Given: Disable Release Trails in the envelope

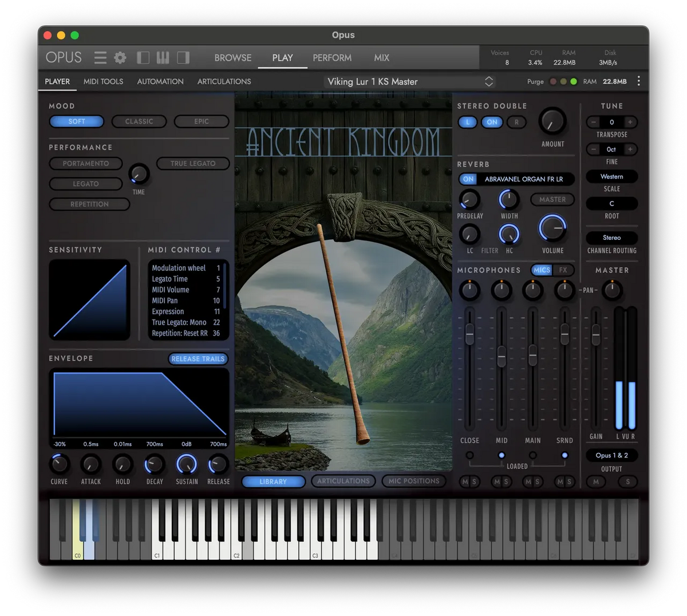Looking at the screenshot, I should pos(198,359).
